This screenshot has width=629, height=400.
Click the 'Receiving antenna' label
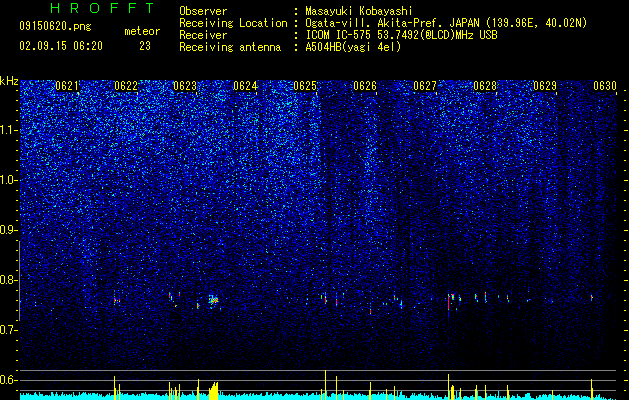(x=230, y=47)
